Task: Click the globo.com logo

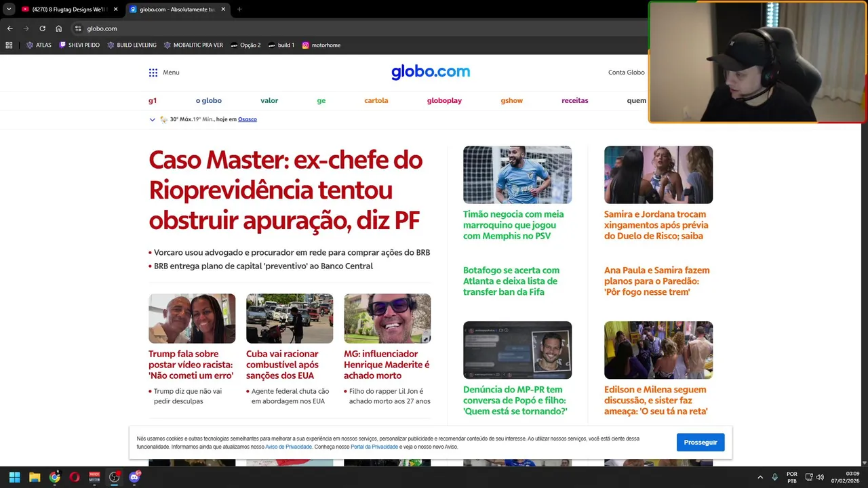Action: [431, 72]
